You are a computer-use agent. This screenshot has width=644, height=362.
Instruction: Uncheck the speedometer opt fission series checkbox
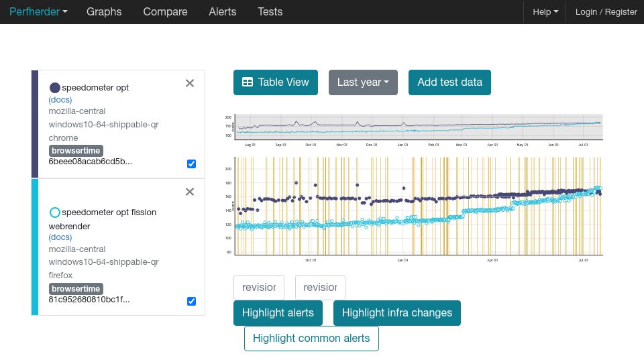pos(191,301)
